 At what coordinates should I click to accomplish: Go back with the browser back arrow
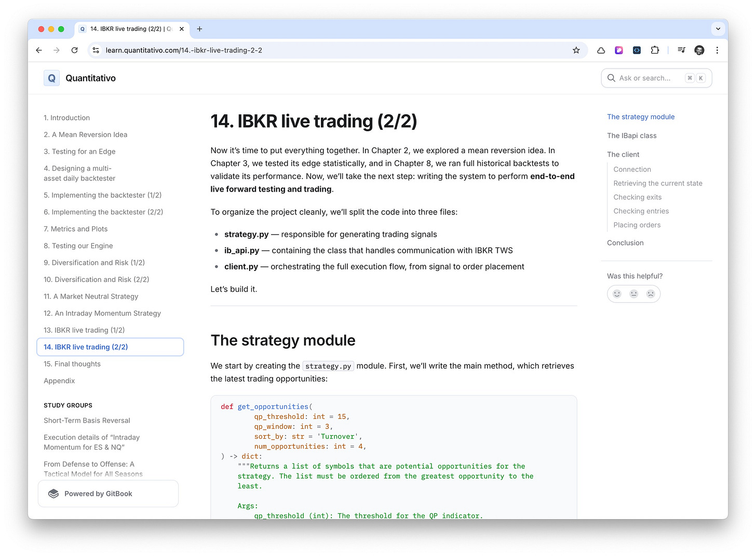click(39, 50)
